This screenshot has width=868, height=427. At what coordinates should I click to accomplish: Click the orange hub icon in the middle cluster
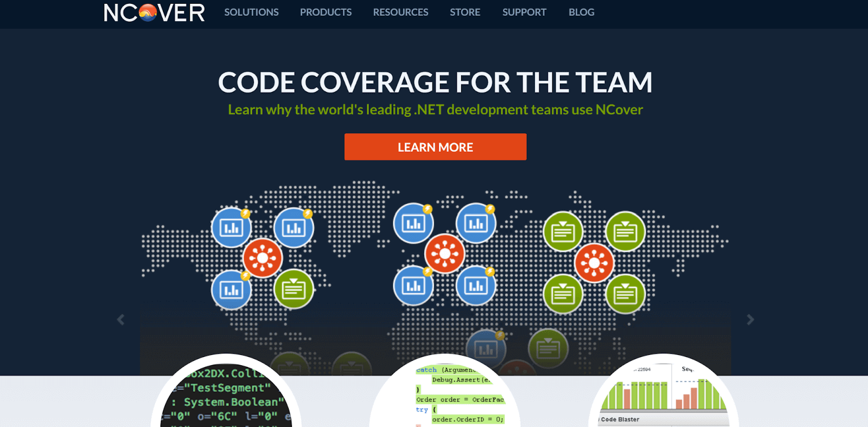445,253
